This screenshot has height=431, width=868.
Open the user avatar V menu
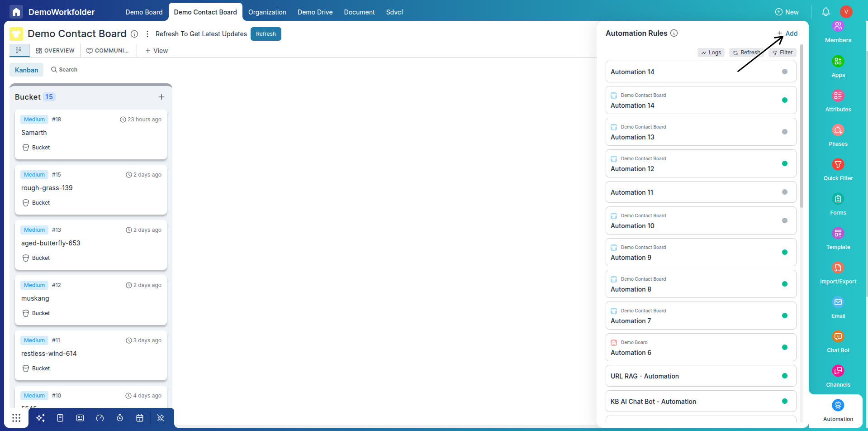[846, 12]
